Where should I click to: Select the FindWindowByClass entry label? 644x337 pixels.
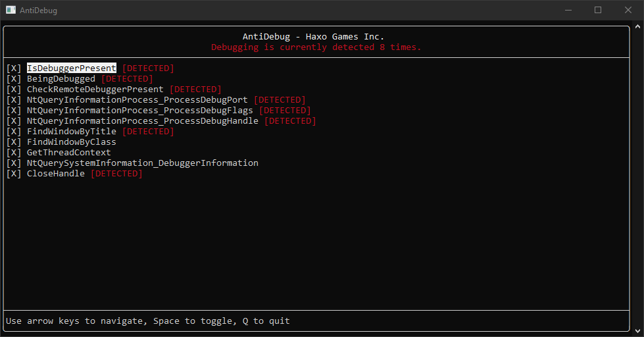(72, 142)
